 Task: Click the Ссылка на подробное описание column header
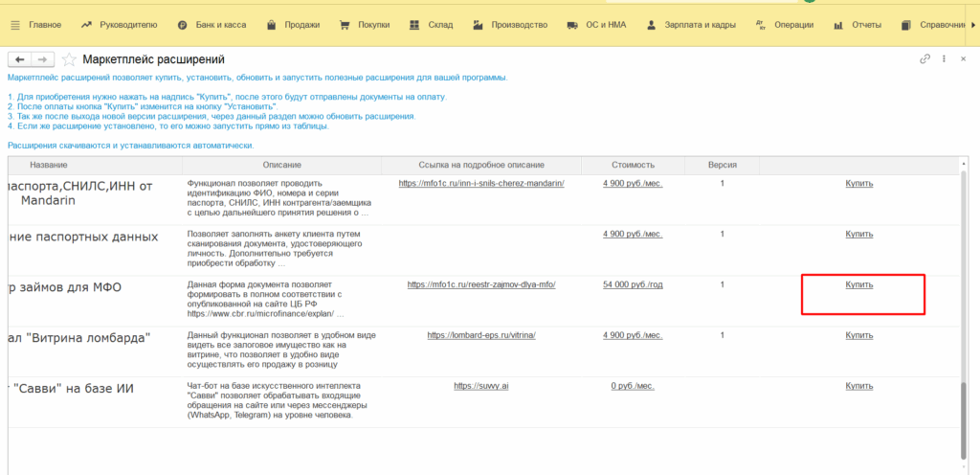[x=481, y=165]
